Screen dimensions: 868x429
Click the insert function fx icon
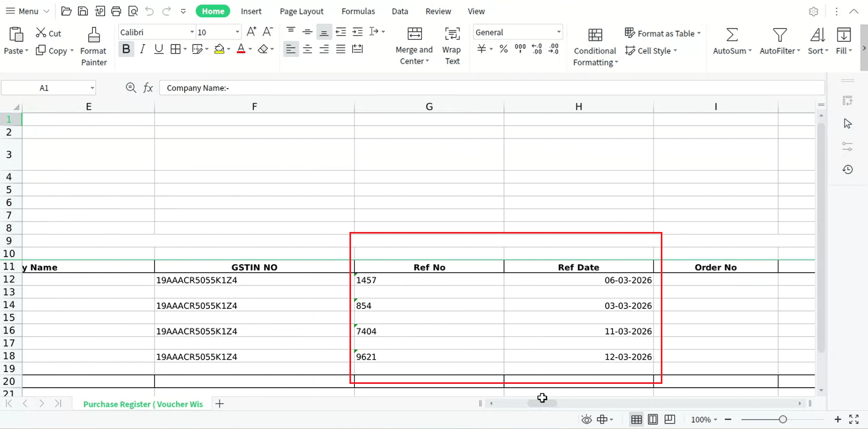point(148,88)
